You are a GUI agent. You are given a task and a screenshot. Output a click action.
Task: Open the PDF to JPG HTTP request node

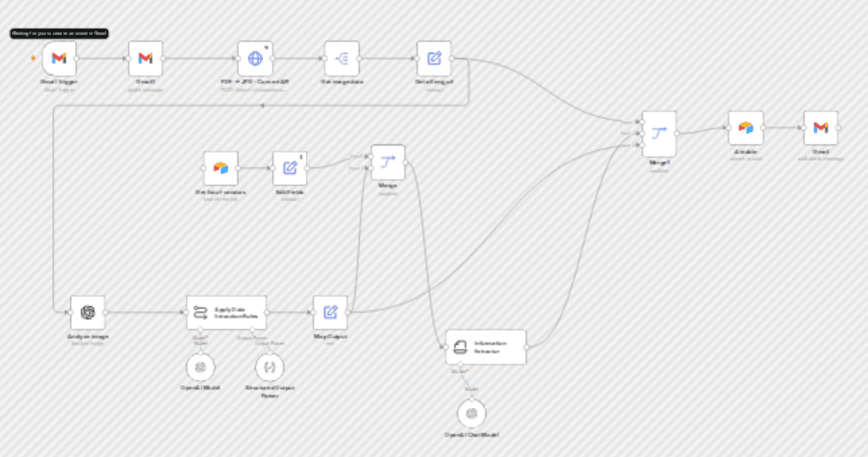click(255, 59)
